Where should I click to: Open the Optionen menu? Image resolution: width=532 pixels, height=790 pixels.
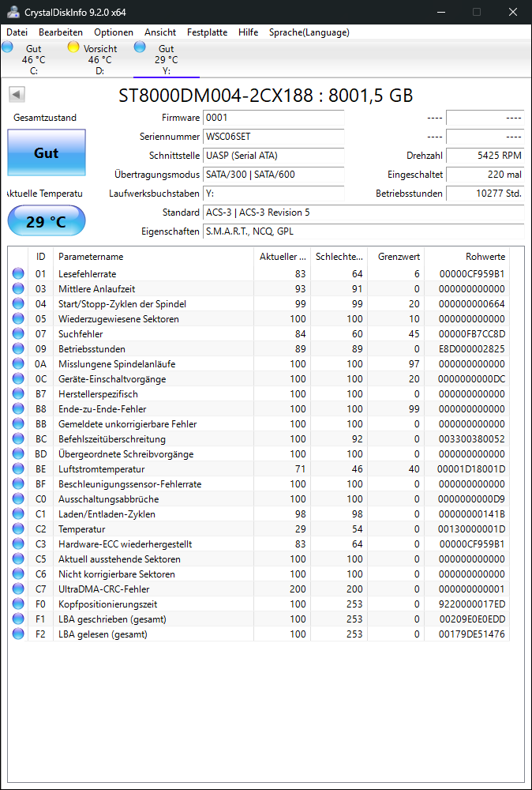tap(114, 32)
